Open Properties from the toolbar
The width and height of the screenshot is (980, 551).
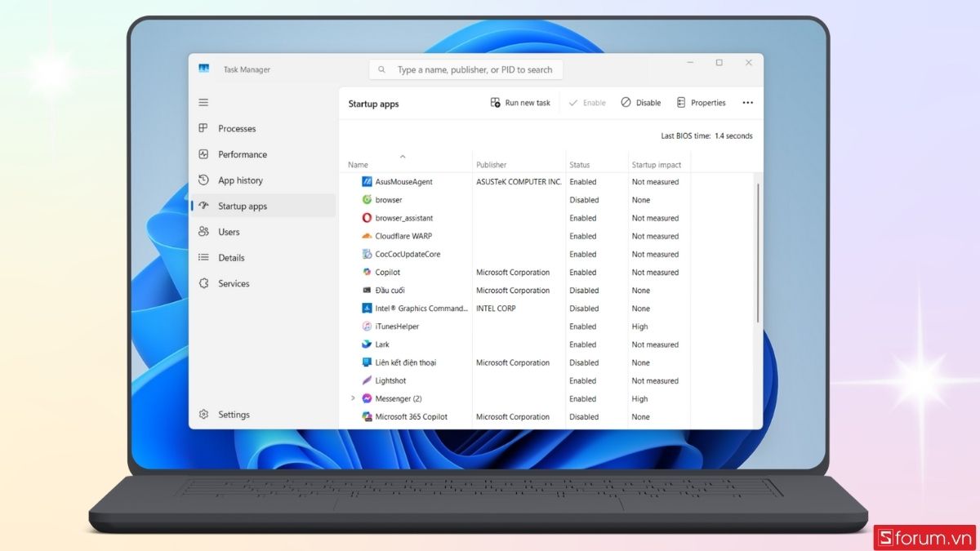coord(701,103)
